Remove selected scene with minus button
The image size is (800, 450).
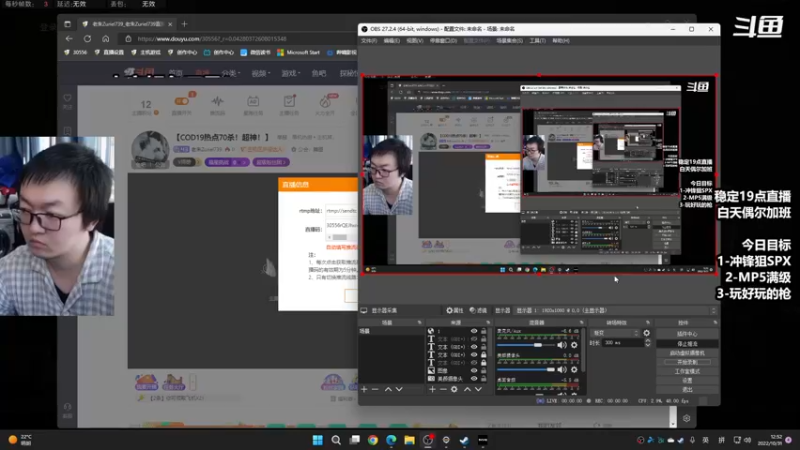click(376, 389)
